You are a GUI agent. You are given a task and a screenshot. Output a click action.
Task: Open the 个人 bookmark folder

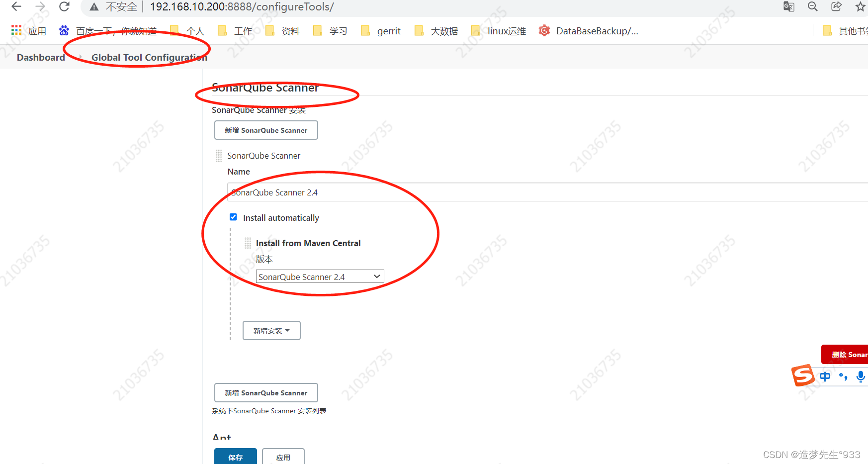tap(187, 31)
